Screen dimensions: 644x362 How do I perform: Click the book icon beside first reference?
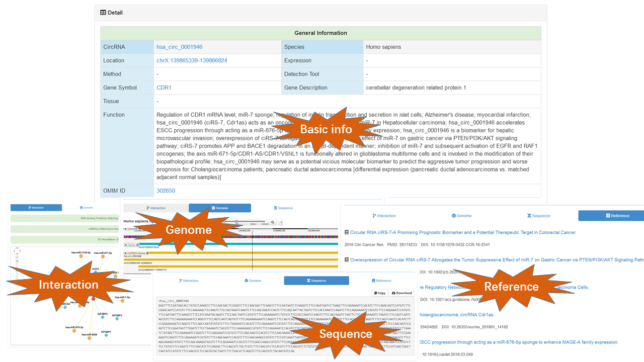[347, 232]
